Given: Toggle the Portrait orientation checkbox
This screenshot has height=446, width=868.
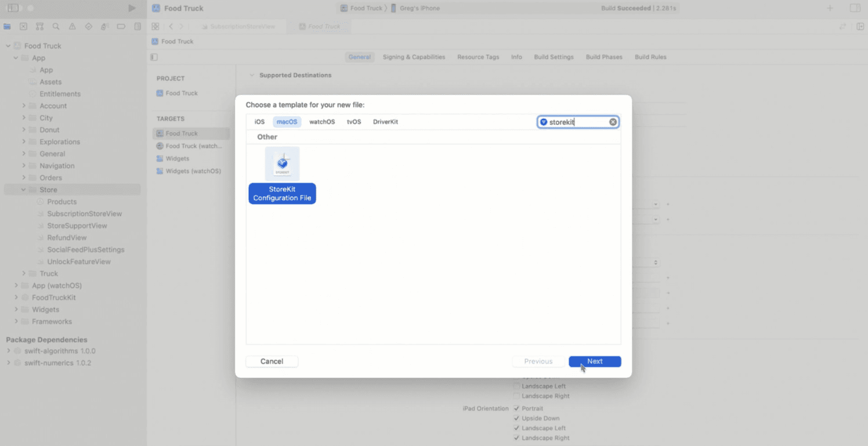Looking at the screenshot, I should pyautogui.click(x=517, y=408).
